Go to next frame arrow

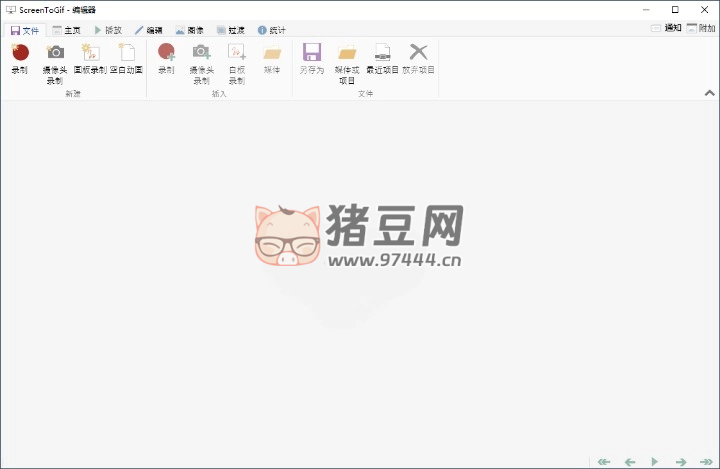[x=681, y=462]
